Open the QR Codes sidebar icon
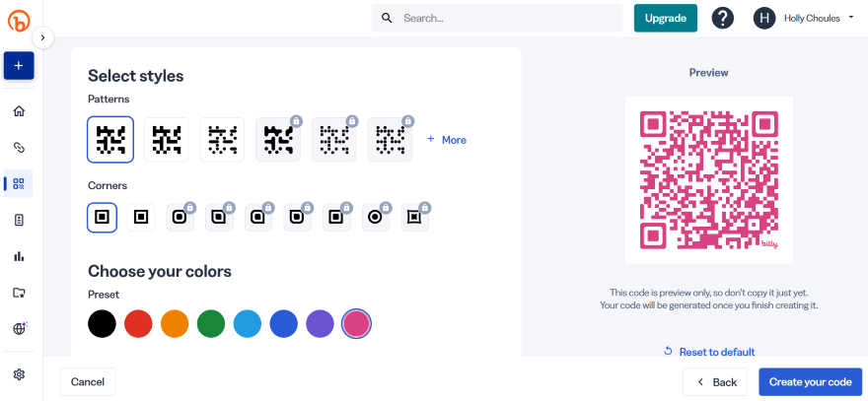 tap(19, 184)
